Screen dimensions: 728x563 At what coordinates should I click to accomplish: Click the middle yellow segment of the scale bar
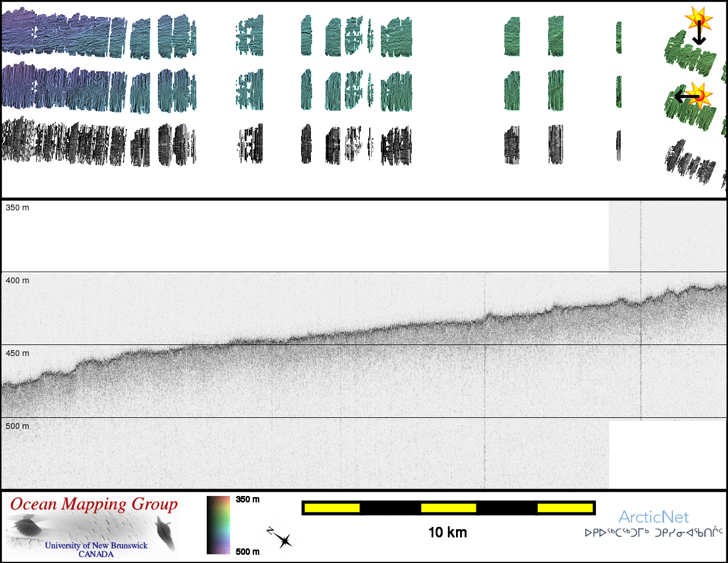pos(448,508)
